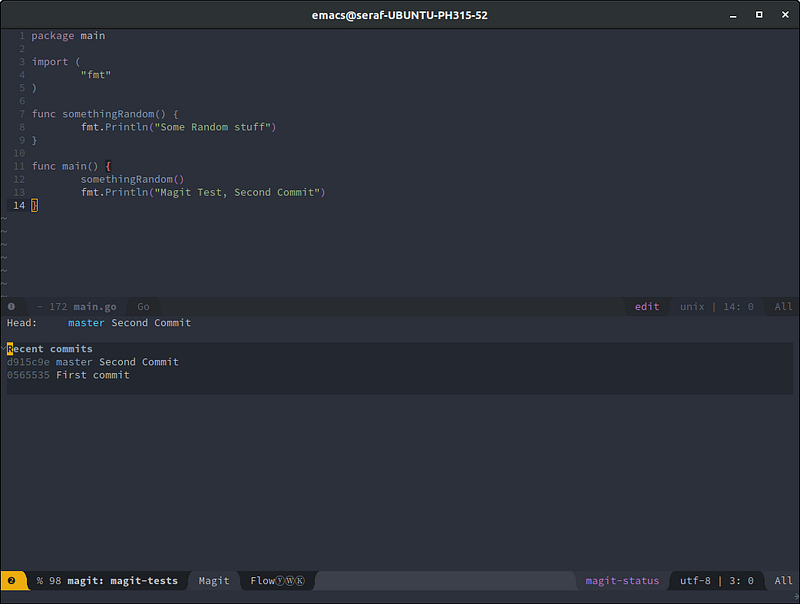
Task: Close the Emacs window
Action: [x=784, y=15]
